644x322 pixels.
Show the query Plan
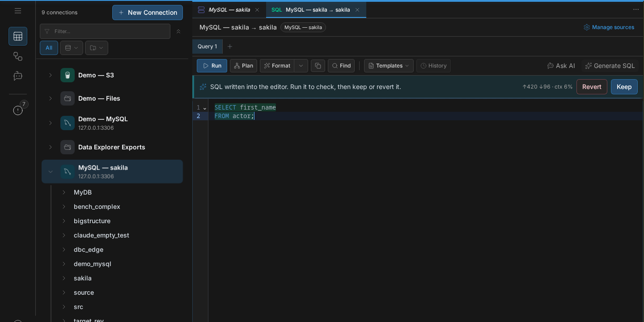coord(244,66)
